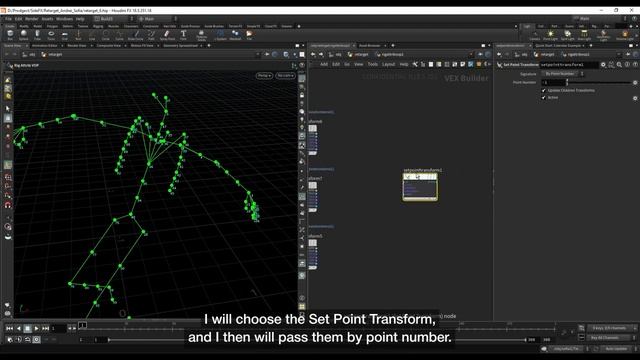Viewport: 640px width, 360px height.
Task: Select the Draw Curve shelf tool
Action: (136, 35)
